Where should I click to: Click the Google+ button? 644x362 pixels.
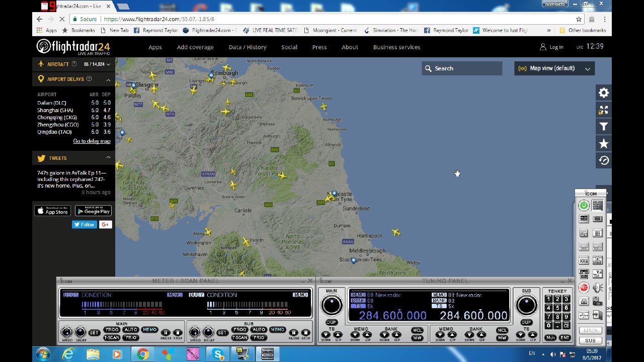click(105, 224)
